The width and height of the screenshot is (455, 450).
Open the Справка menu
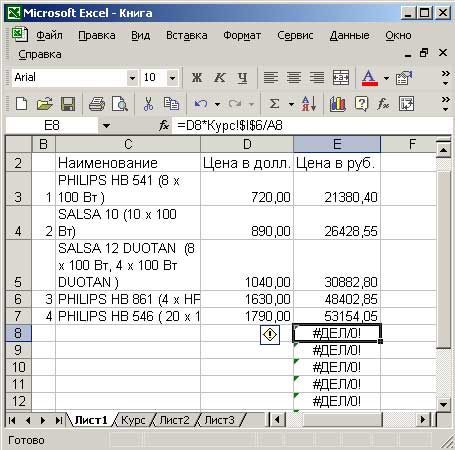point(40,54)
